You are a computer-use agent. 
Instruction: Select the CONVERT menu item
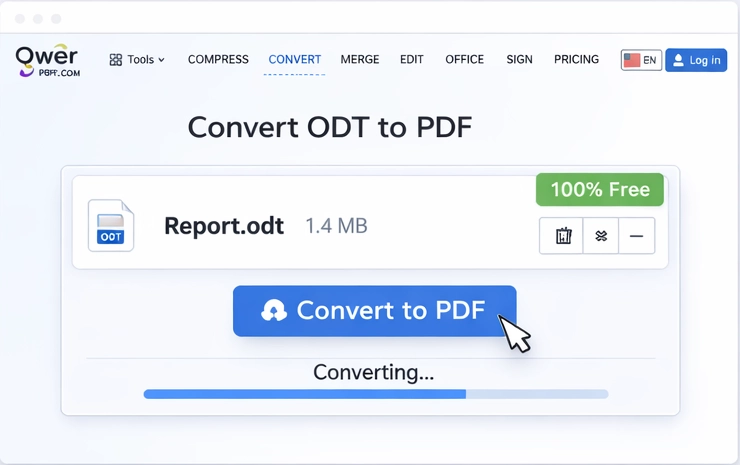coord(294,59)
